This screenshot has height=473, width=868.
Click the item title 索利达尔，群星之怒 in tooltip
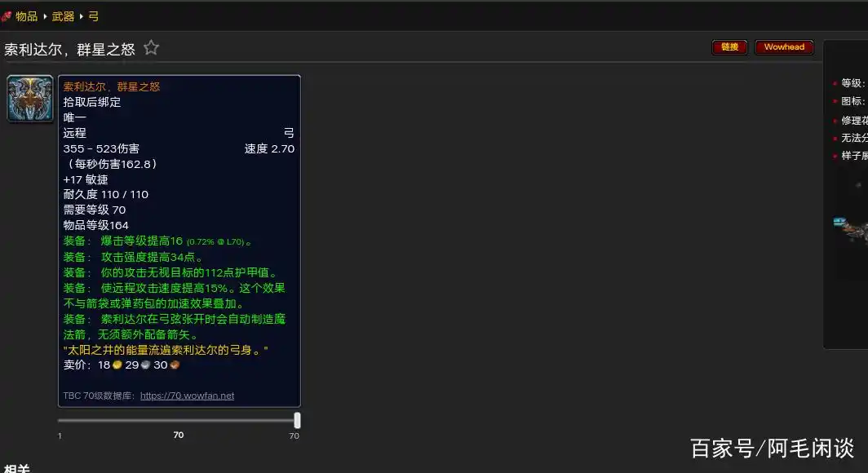[x=111, y=87]
